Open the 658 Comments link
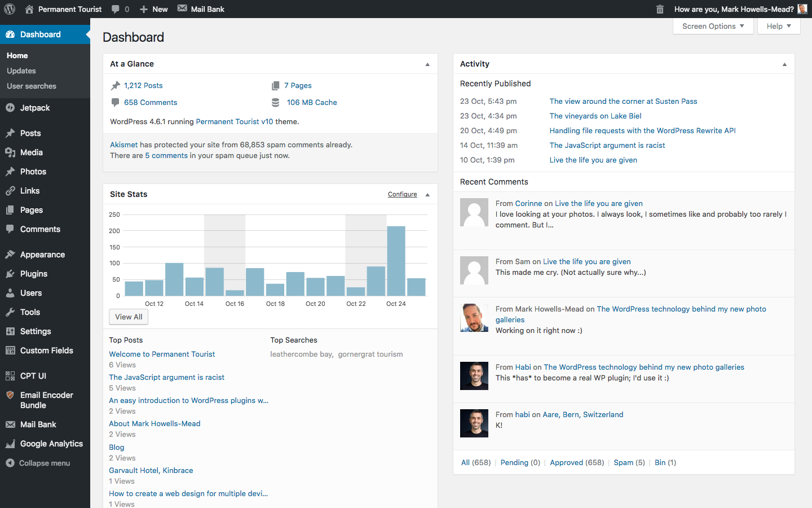This screenshot has height=508, width=812. coord(151,102)
